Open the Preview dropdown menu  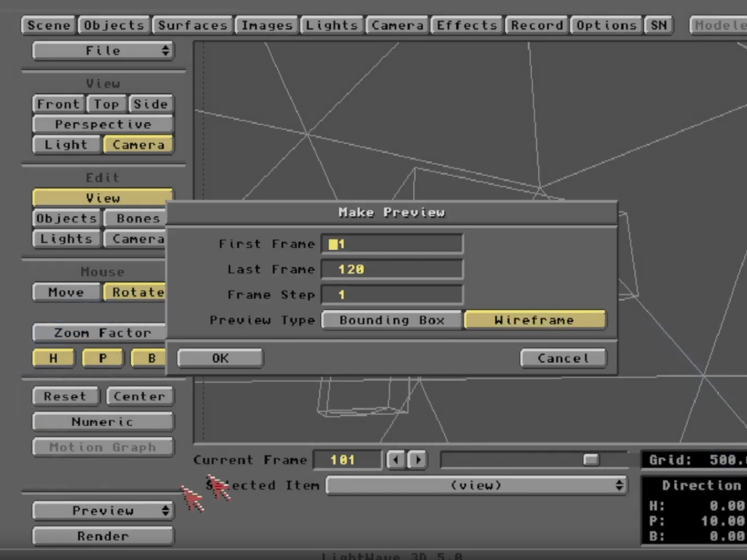coord(103,511)
